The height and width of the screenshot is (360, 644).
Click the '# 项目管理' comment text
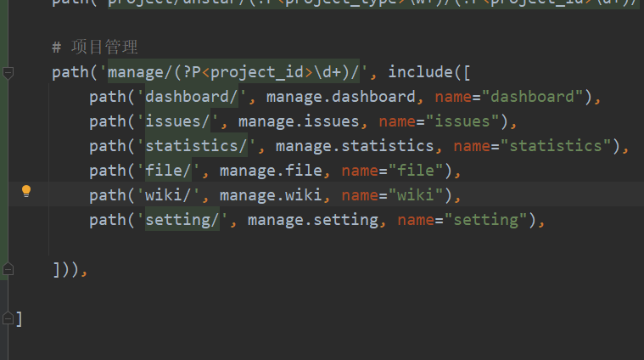[95, 48]
